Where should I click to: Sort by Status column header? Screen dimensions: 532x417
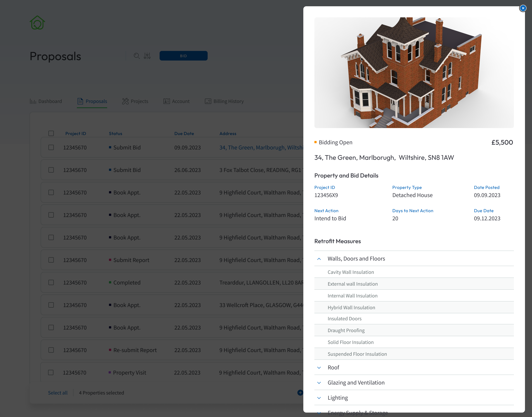[116, 134]
